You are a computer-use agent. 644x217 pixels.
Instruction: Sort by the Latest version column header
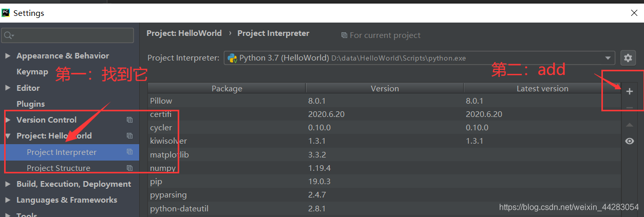[x=542, y=88]
